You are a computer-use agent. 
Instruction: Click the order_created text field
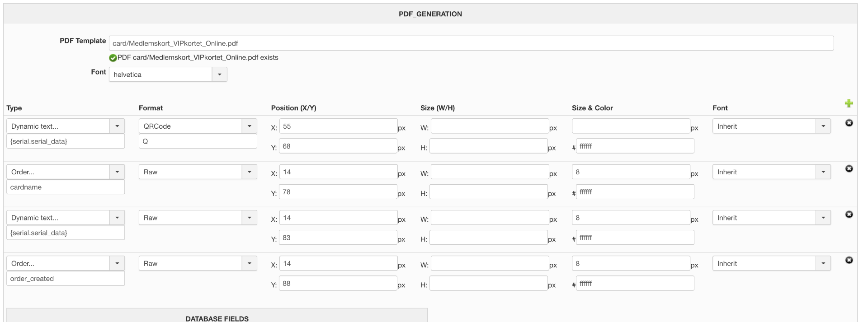pyautogui.click(x=66, y=279)
